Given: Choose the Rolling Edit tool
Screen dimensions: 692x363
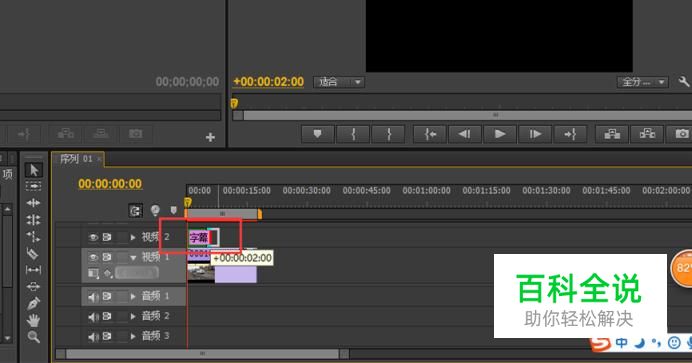Looking at the screenshot, I should coord(34,220).
